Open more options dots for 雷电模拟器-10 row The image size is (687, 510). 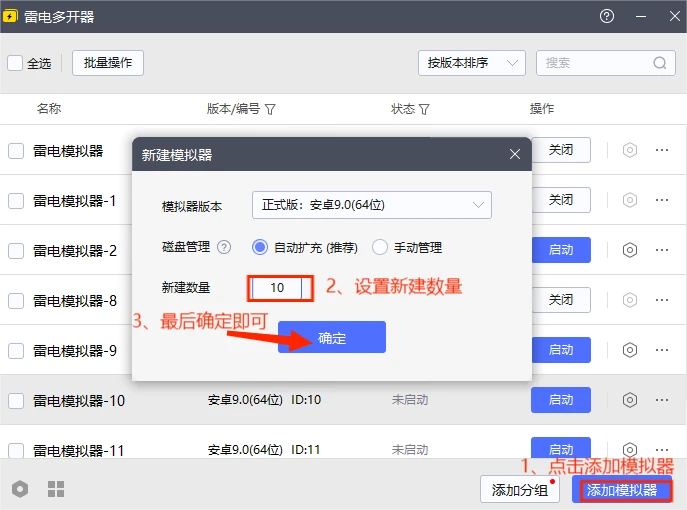coord(662,400)
